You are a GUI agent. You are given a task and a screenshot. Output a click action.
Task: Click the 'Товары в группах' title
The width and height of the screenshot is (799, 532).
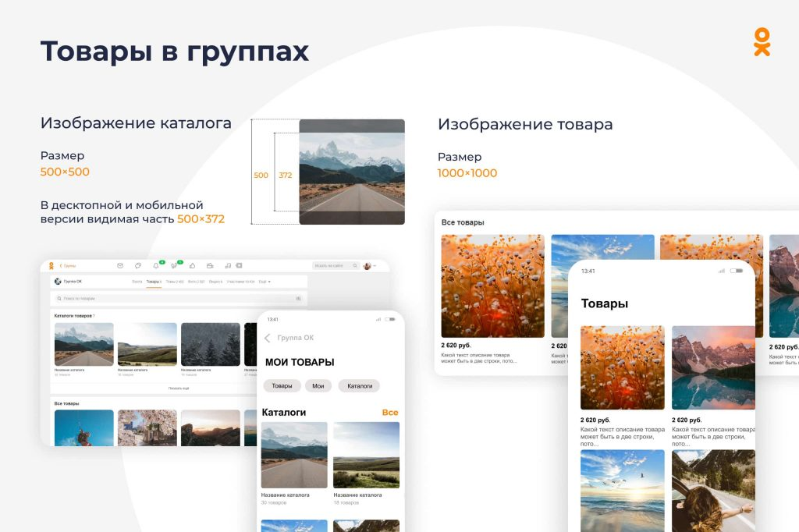(175, 52)
